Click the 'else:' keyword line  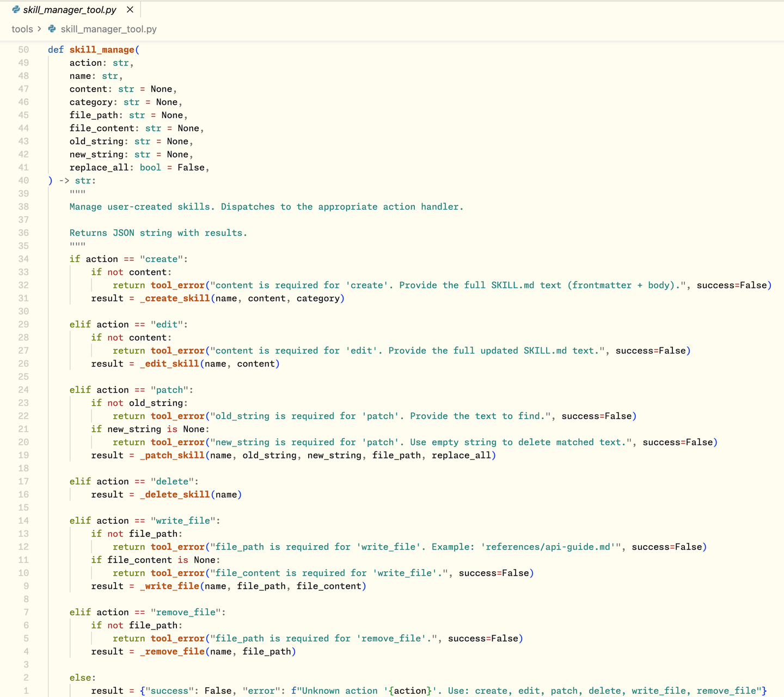83,677
